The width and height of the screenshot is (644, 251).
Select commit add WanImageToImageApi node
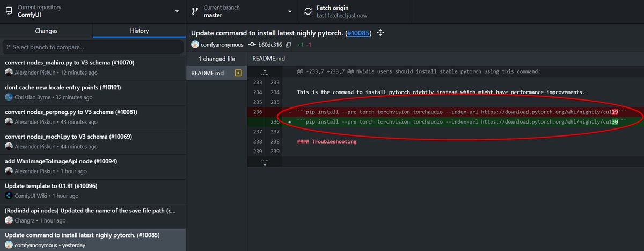tap(93, 166)
